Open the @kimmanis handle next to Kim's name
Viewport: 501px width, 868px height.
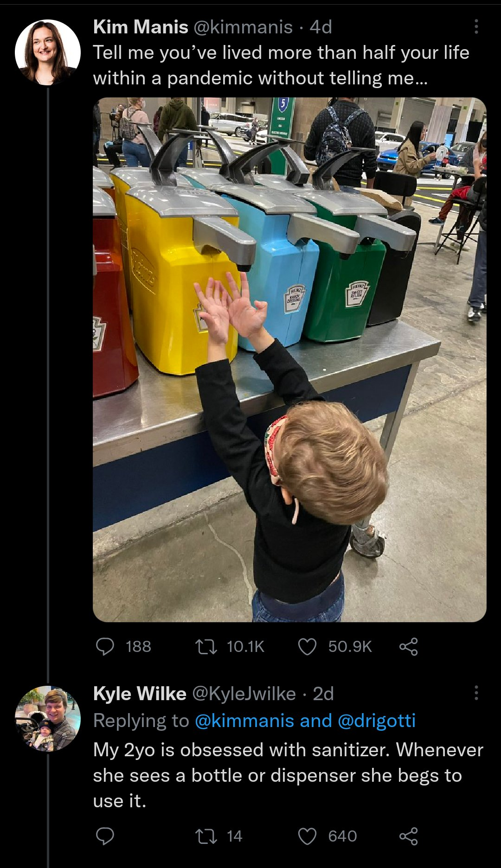pos(243,27)
